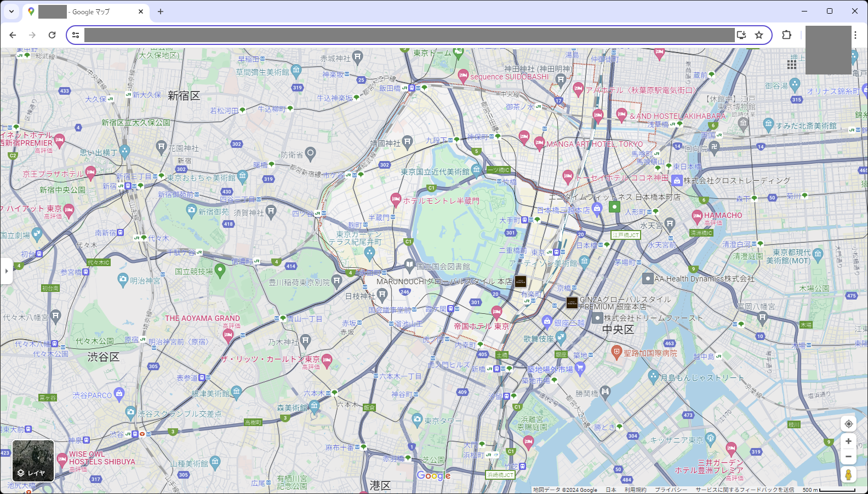Select the キッザニア東京 marker

click(711, 438)
